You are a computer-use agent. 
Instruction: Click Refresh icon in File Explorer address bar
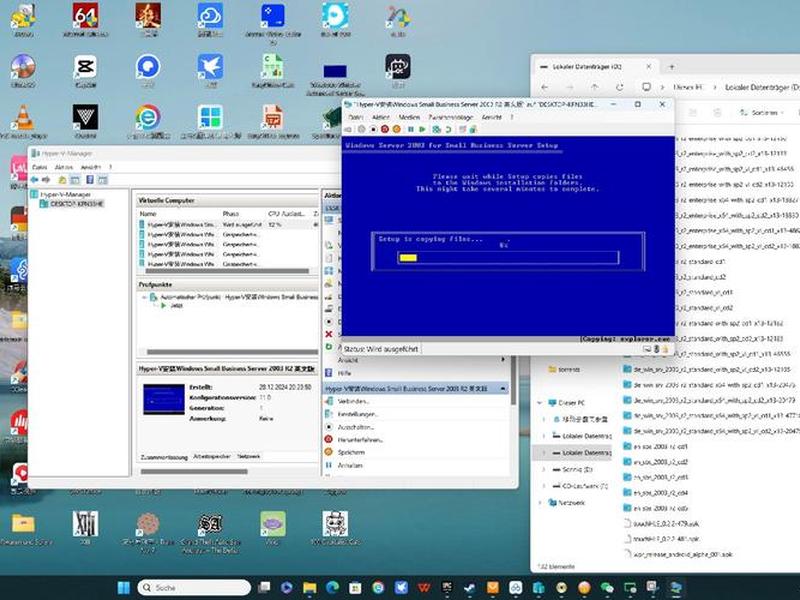619,87
